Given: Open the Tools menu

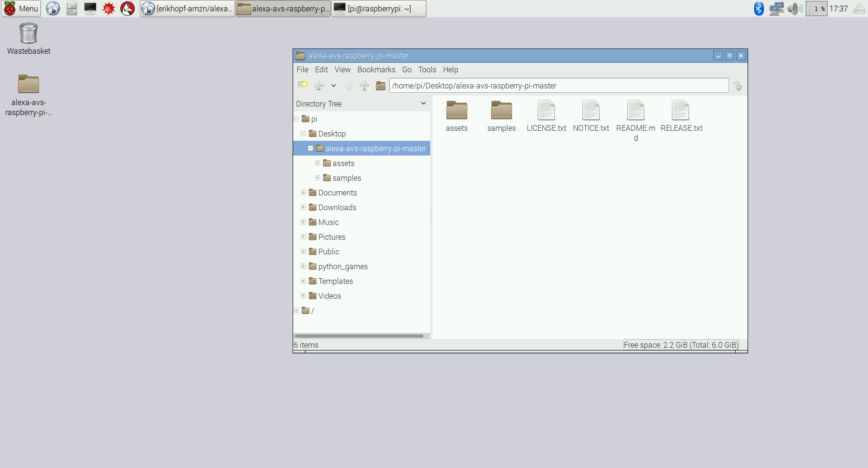Looking at the screenshot, I should 427,69.
